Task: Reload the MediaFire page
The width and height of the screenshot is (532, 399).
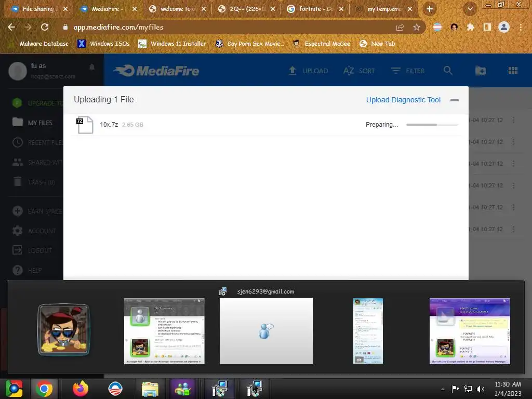Action: (x=45, y=27)
